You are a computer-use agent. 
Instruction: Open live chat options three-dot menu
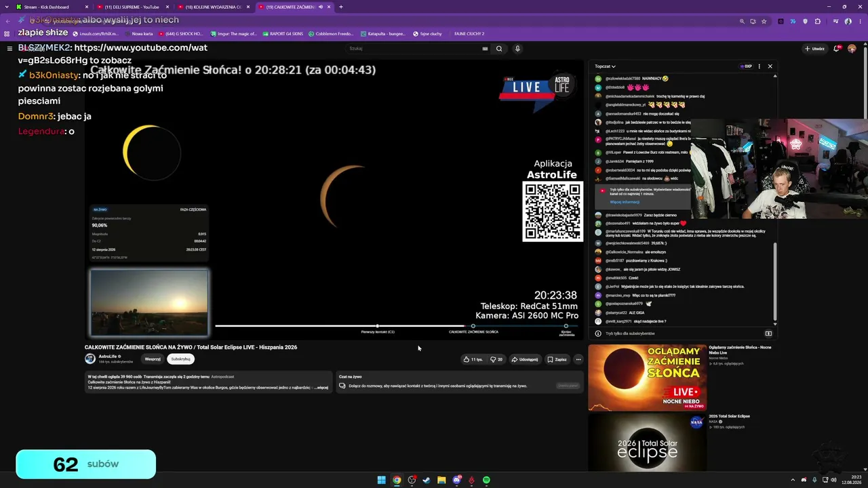759,66
